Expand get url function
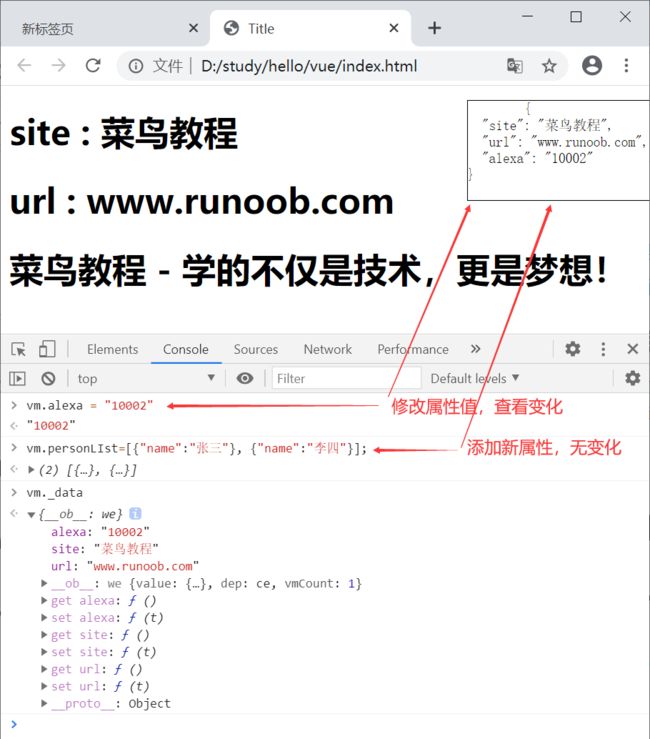This screenshot has height=739, width=650. (x=44, y=669)
